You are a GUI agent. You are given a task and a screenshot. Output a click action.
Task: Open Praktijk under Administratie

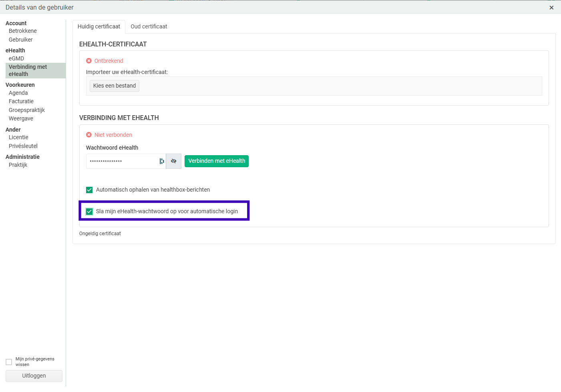tap(18, 165)
